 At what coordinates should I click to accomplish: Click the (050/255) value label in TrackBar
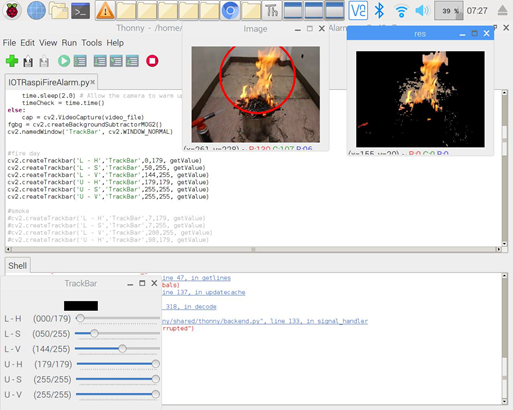click(x=51, y=334)
